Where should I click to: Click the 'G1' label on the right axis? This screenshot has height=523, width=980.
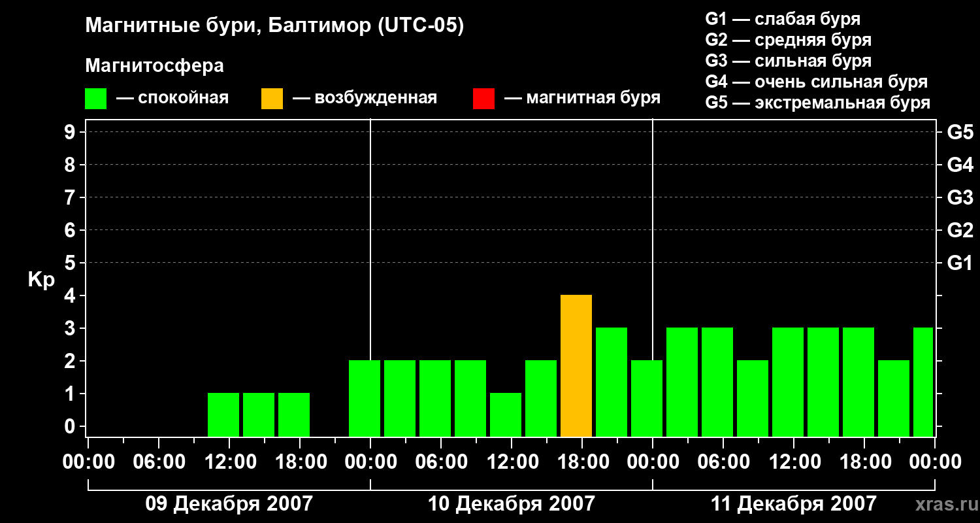pyautogui.click(x=960, y=263)
